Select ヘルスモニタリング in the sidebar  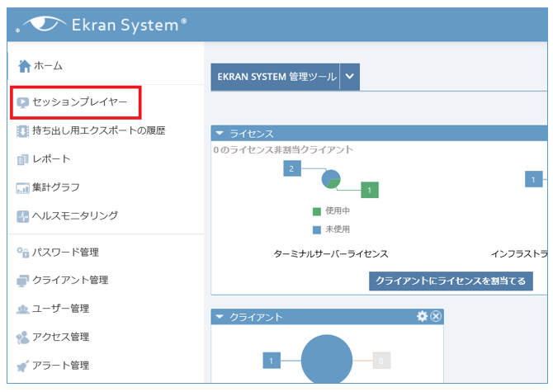tap(75, 215)
